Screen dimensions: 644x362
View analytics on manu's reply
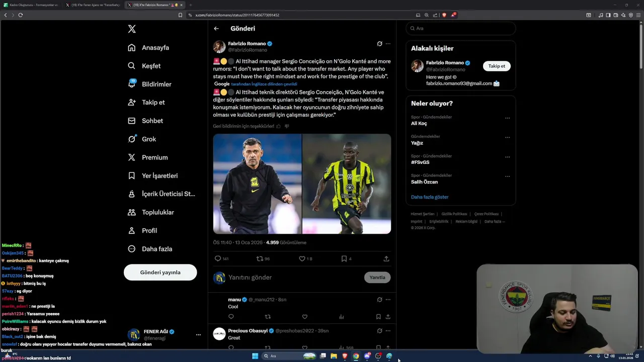(x=342, y=317)
